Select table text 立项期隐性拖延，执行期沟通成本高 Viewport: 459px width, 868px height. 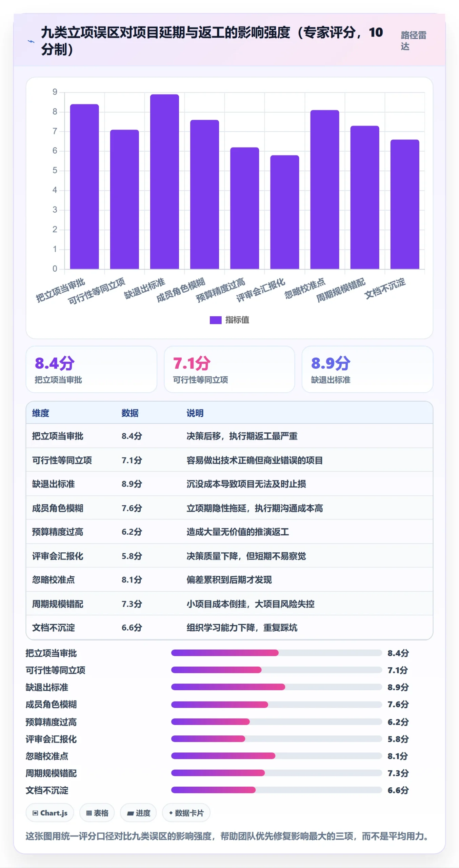tap(255, 508)
